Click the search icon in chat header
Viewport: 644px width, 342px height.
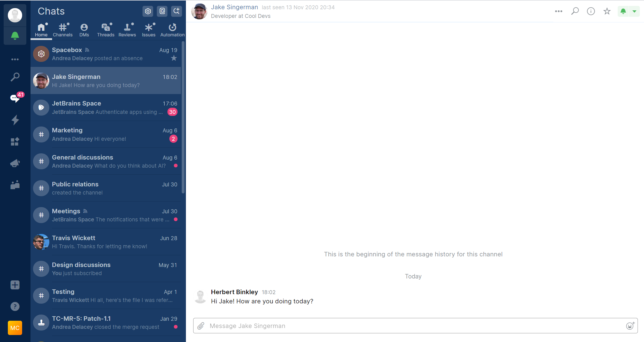pos(575,11)
